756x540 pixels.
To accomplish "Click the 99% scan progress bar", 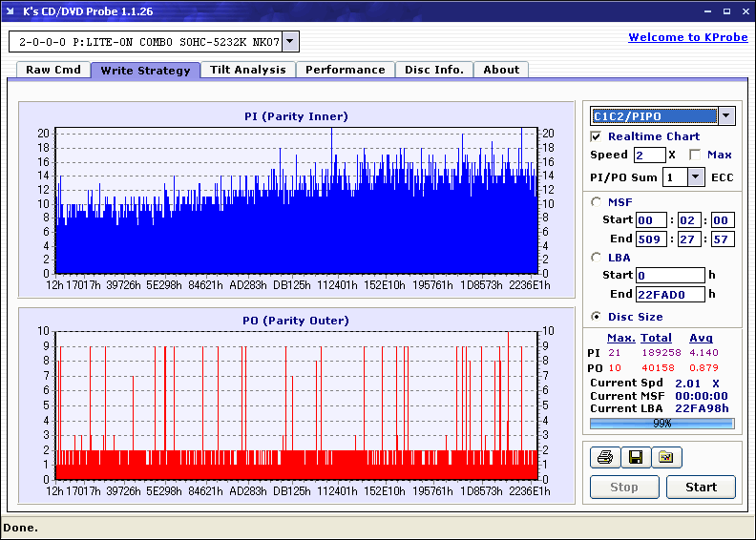I will (x=661, y=423).
